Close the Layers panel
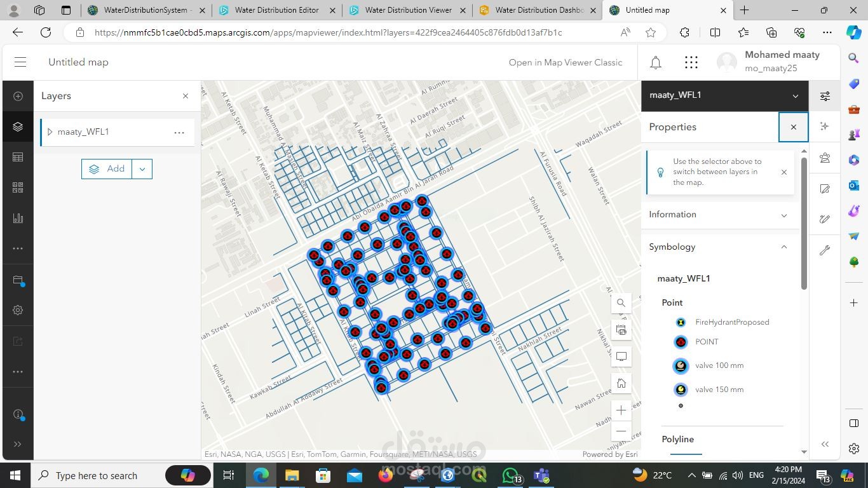The width and height of the screenshot is (868, 488). tap(186, 96)
